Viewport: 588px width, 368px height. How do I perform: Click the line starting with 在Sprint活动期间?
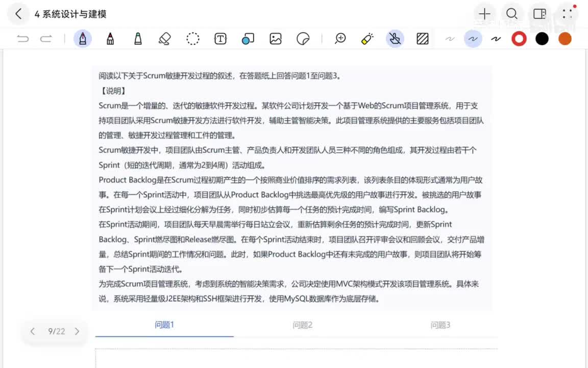click(275, 224)
